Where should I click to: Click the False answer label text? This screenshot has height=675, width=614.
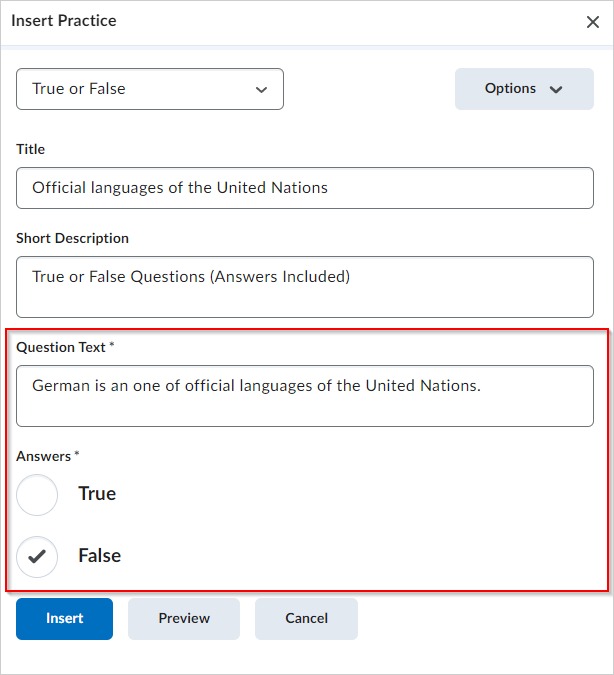(99, 555)
